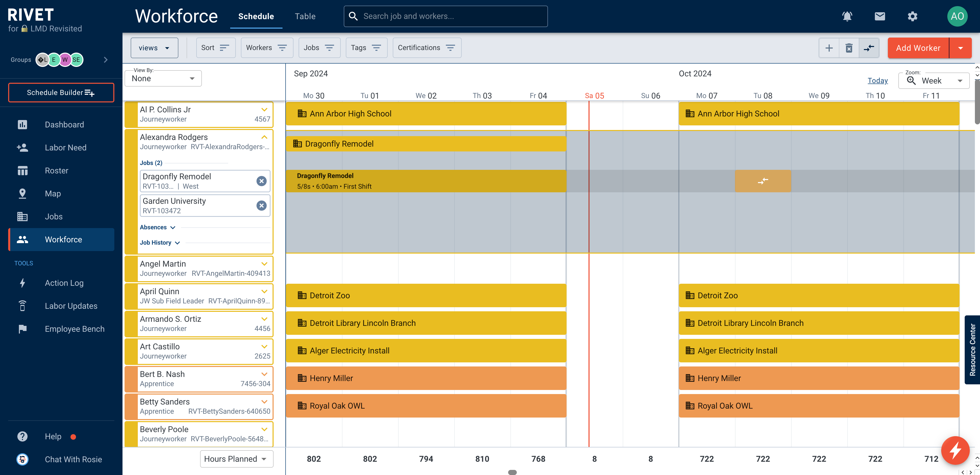The image size is (980, 475).
Task: Open the View By None dropdown
Action: click(163, 78)
